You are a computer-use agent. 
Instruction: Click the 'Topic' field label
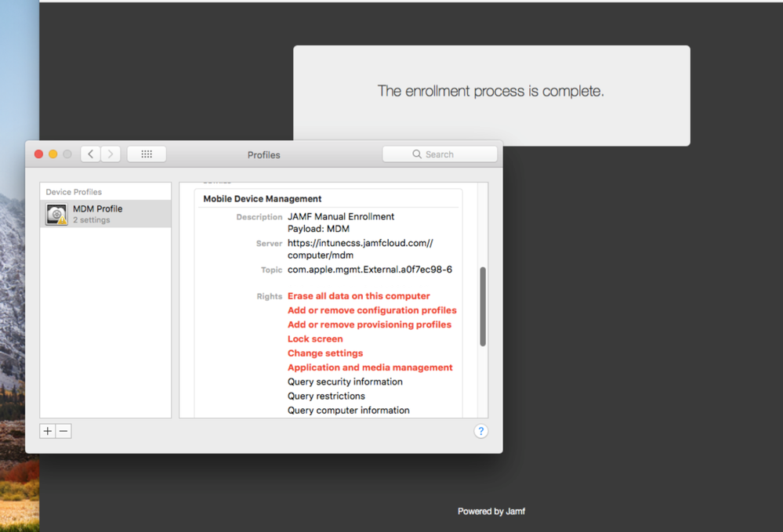click(272, 270)
